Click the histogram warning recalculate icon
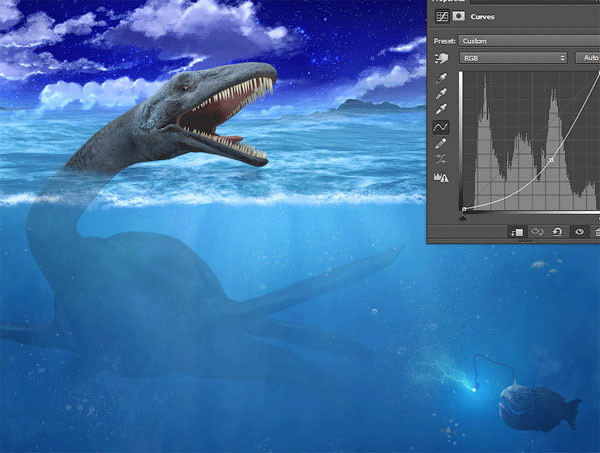 tap(441, 177)
